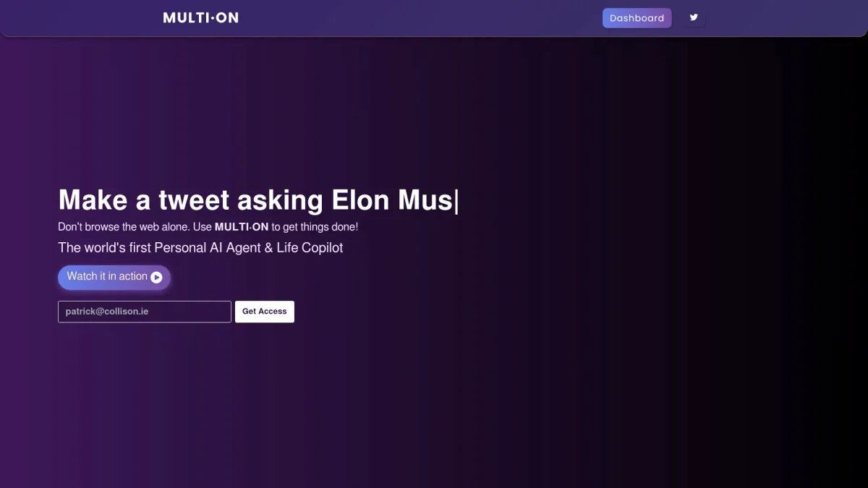The height and width of the screenshot is (488, 868).
Task: Click the Twitter bird icon
Action: pos(694,18)
